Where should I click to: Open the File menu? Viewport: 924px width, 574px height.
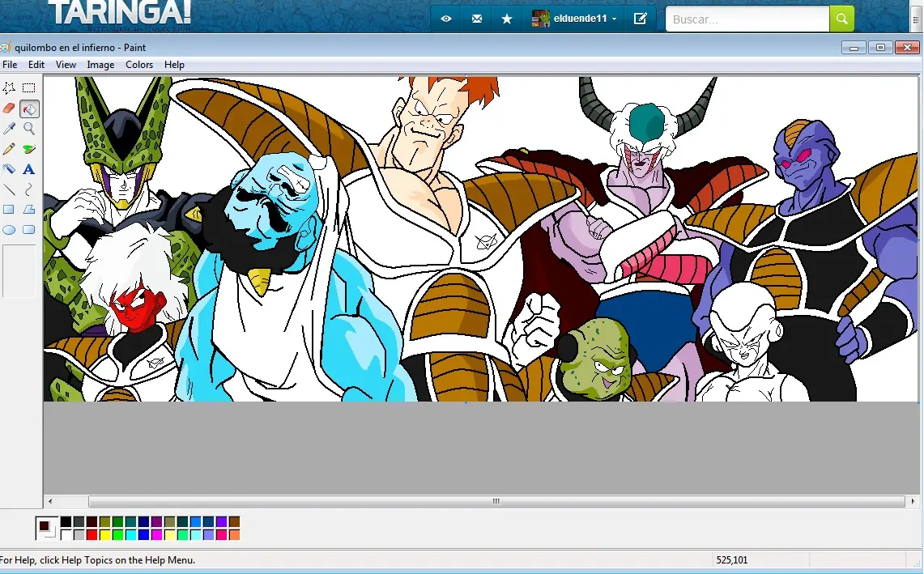[x=10, y=65]
